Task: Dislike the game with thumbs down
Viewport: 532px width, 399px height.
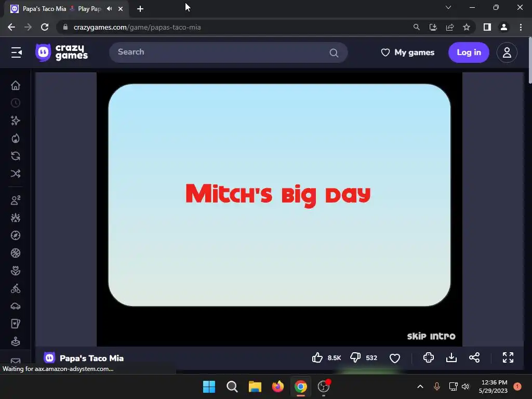Action: [x=355, y=357]
